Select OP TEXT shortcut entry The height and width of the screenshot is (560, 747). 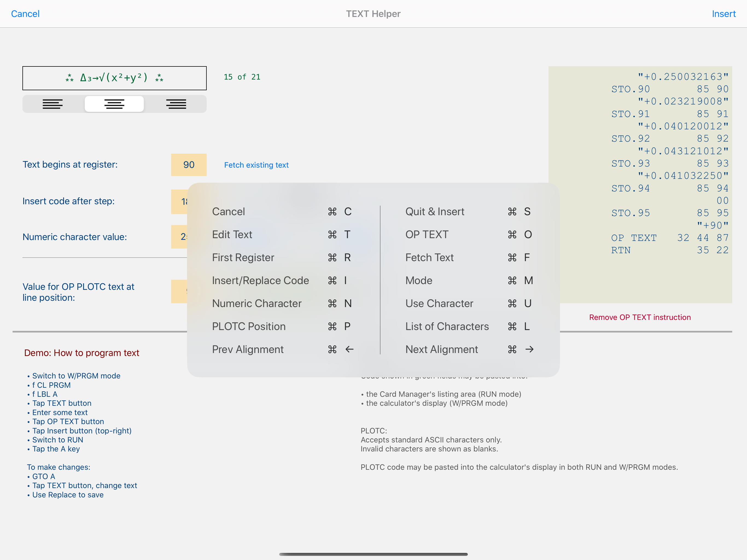[x=427, y=234]
